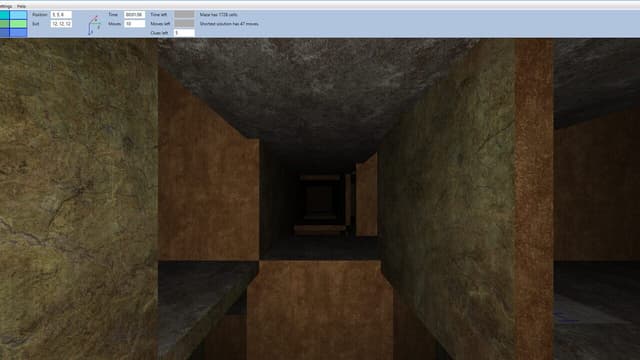This screenshot has height=360, width=640.
Task: Select the light green color swatch
Action: coord(18,24)
